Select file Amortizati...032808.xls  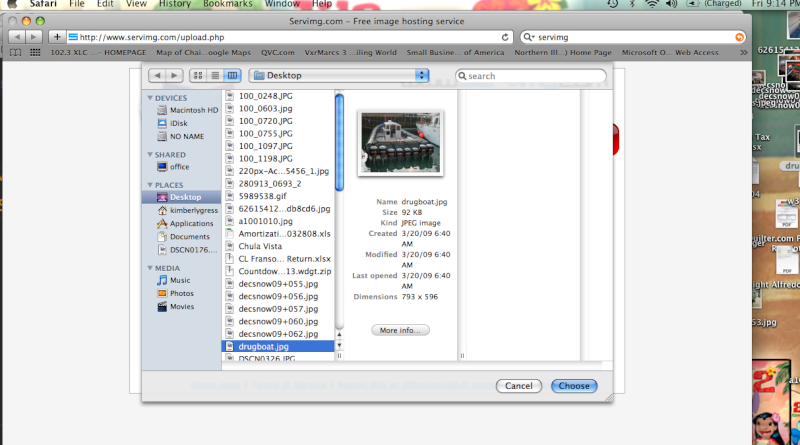tap(279, 234)
